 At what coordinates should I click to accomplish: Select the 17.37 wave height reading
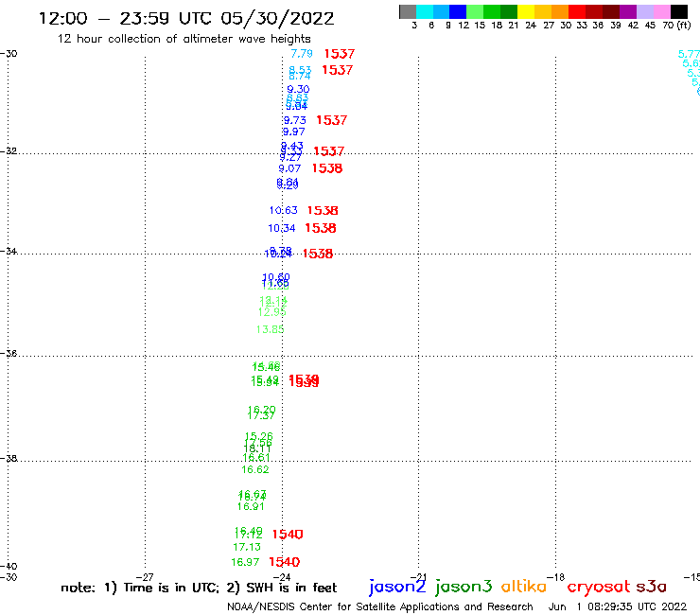click(x=261, y=415)
